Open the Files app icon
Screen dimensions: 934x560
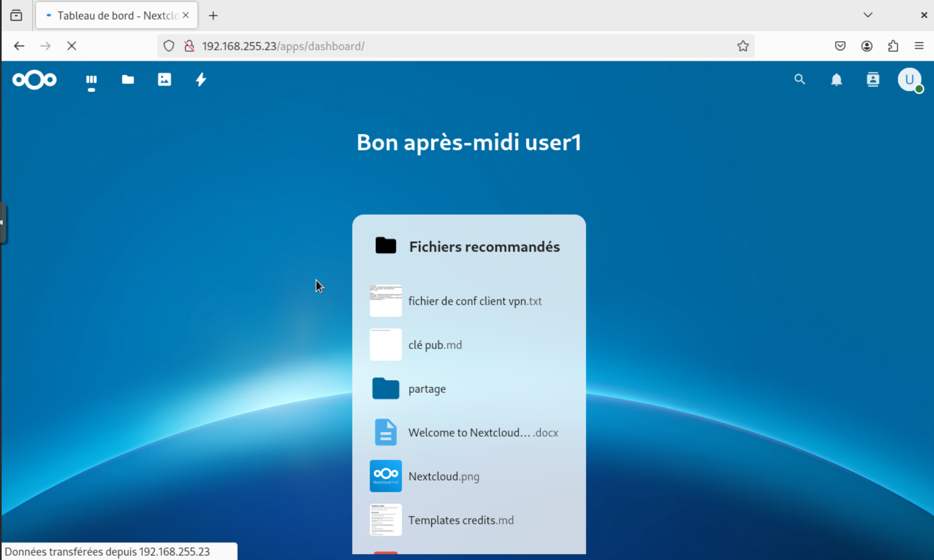point(128,80)
